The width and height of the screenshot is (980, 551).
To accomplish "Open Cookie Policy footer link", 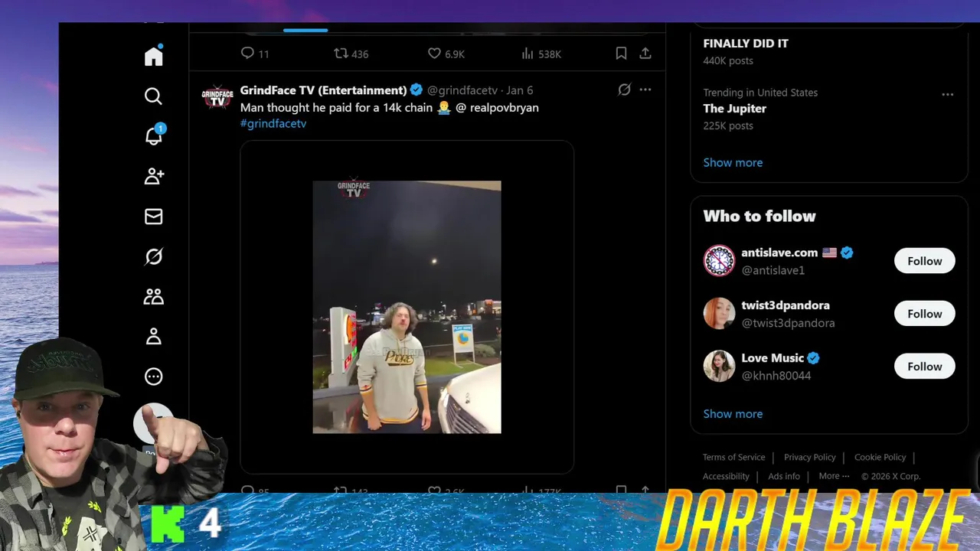I will coord(880,457).
